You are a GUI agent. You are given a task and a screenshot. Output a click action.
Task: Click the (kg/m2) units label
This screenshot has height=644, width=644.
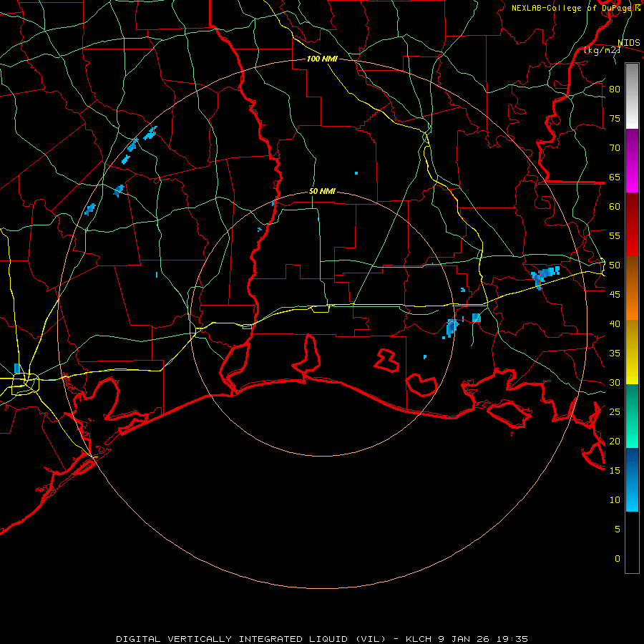coord(602,50)
